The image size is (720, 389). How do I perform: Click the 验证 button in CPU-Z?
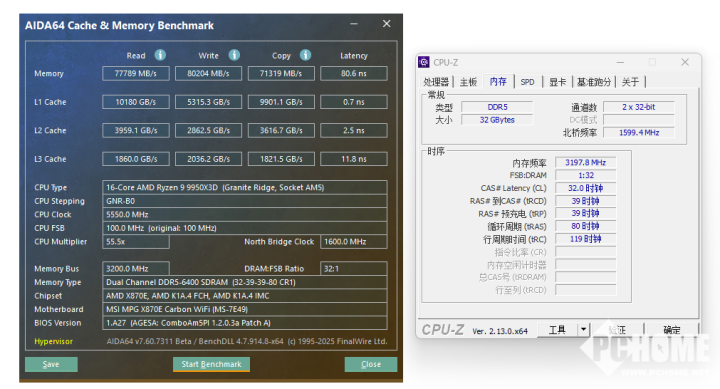point(617,330)
